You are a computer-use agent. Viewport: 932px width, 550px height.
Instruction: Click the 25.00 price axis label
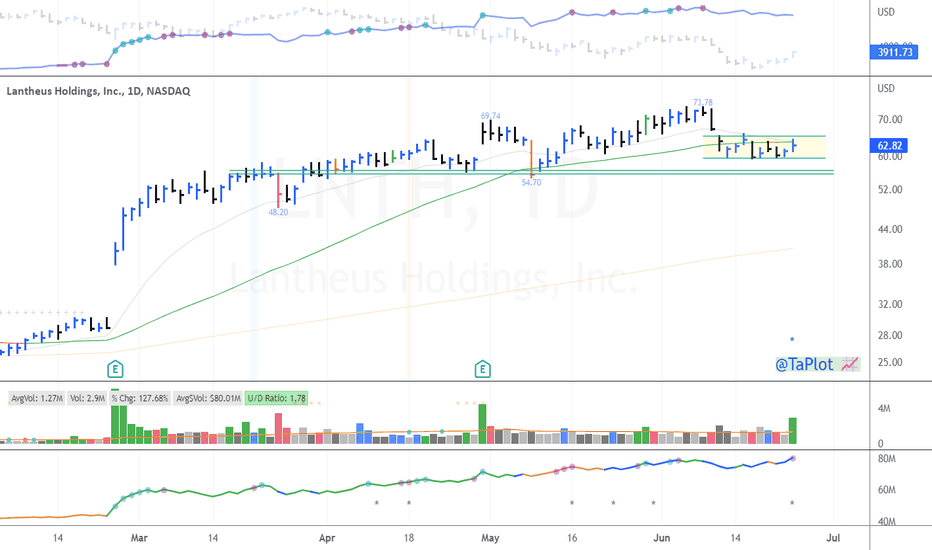890,362
